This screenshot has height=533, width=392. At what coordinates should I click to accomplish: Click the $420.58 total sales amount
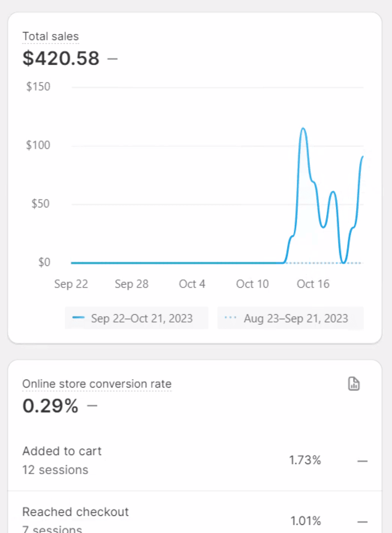61,58
